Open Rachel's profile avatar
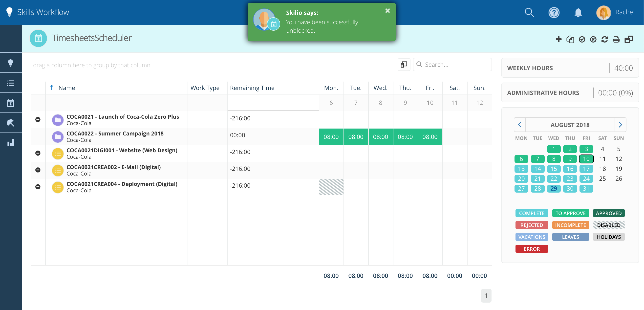Viewport: 644px width, 310px height. coord(603,12)
